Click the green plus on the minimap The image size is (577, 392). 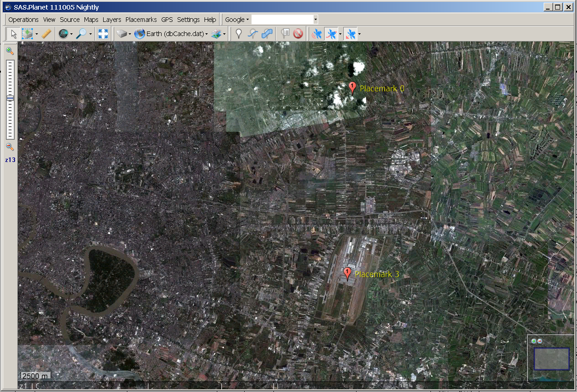coord(534,341)
